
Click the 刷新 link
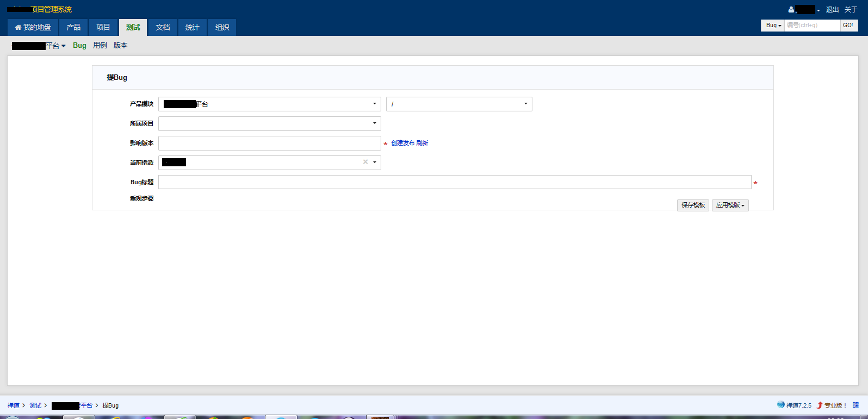423,143
